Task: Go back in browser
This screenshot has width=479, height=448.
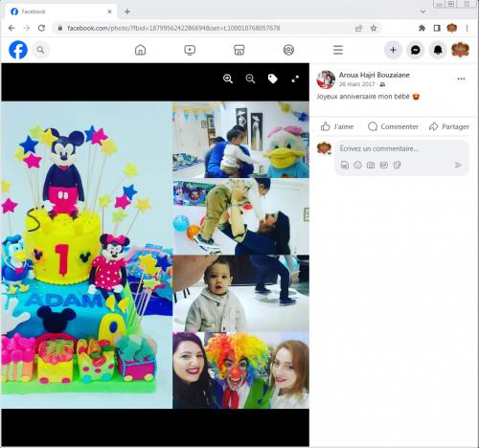Action: point(11,28)
